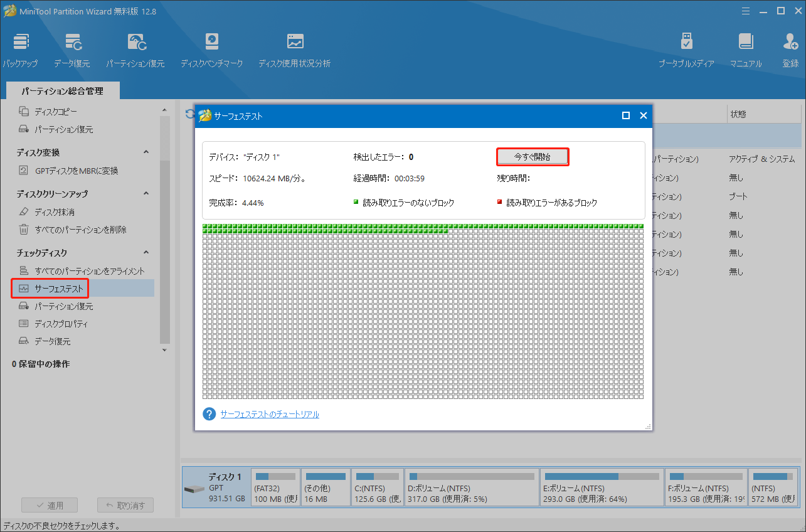
Task: Click the refresh icon behind the dialog
Action: pyautogui.click(x=189, y=114)
